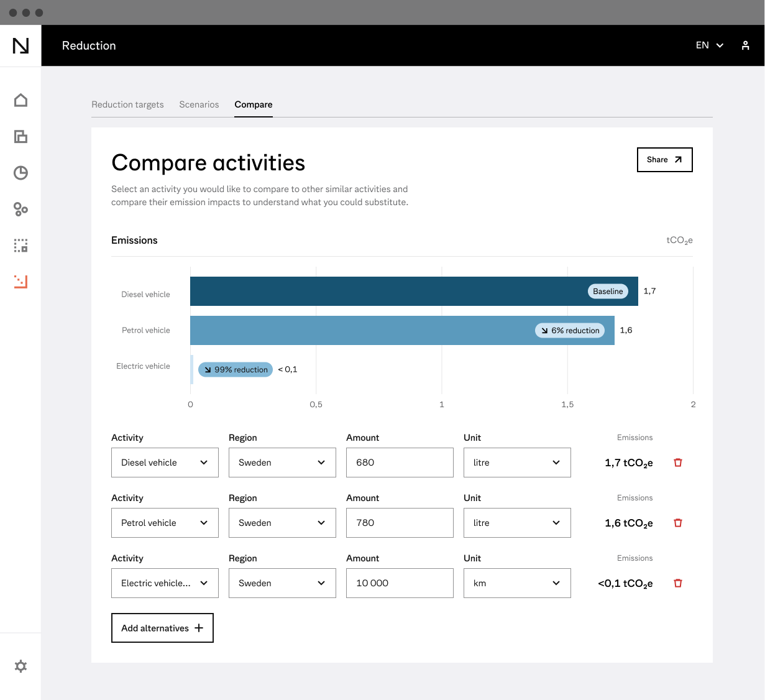Open the Region dropdown in the Electric row
This screenshot has width=765, height=700.
pos(282,583)
